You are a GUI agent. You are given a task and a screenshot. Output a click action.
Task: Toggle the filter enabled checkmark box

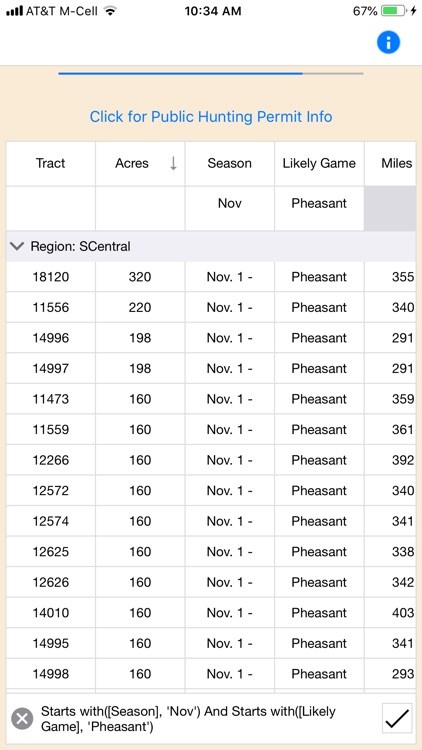[397, 718]
